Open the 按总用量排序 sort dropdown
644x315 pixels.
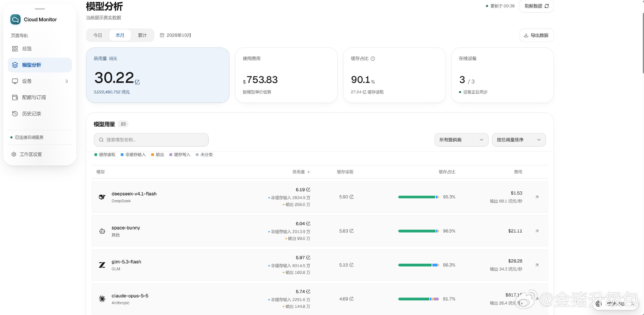pos(519,140)
